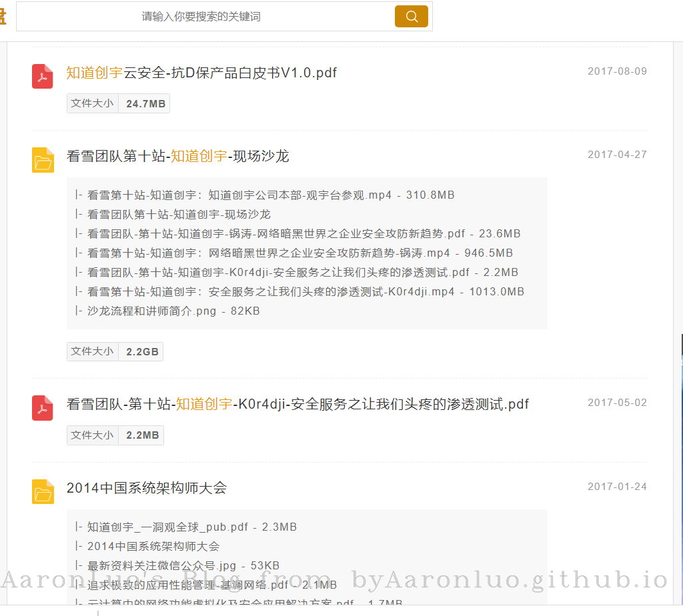Screen dimensions: 683x616
Task: Open 知道创宇云安全-抗D保产品白皮书V1.0.pdf title link
Action: click(201, 73)
